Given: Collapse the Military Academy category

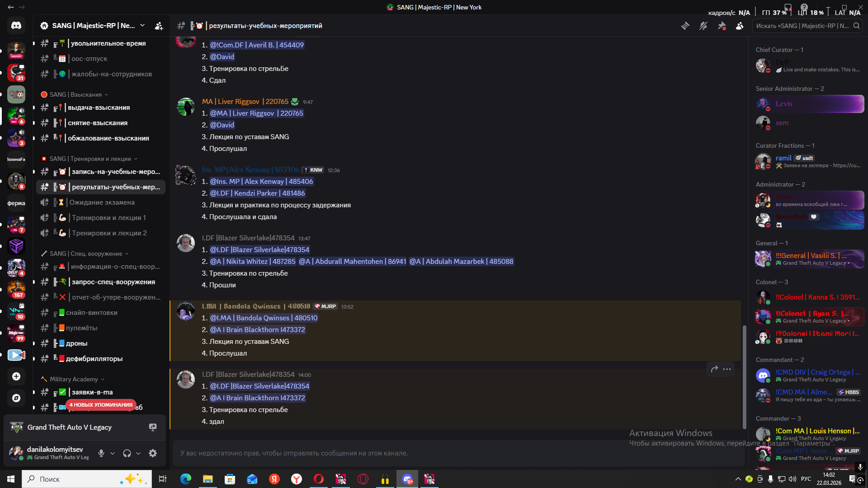Looking at the screenshot, I should [74, 379].
